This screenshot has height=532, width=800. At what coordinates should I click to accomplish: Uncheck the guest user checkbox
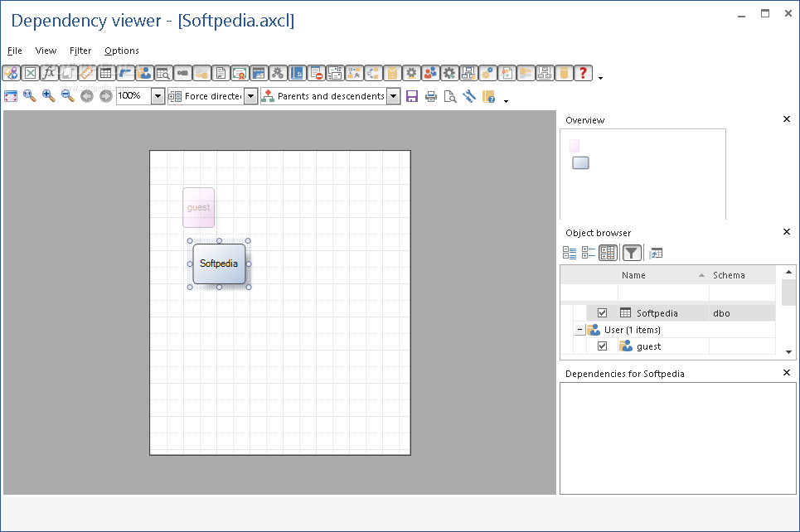602,346
